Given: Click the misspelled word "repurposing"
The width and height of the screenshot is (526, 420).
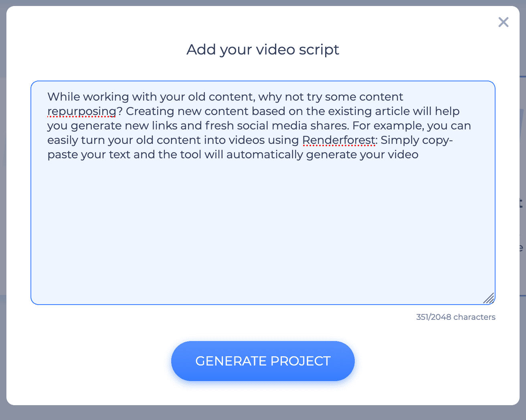Looking at the screenshot, I should coord(81,111).
